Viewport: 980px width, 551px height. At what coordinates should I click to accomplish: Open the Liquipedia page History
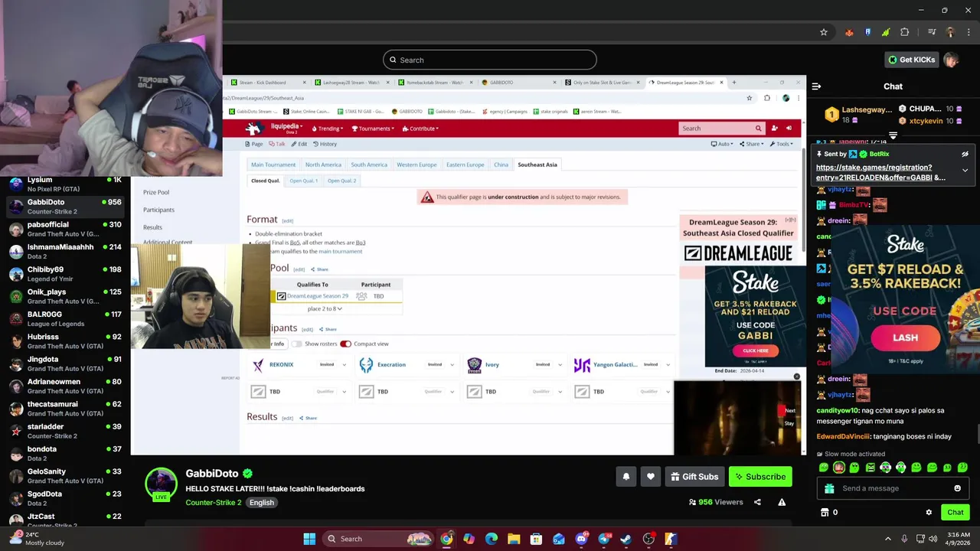pyautogui.click(x=325, y=144)
